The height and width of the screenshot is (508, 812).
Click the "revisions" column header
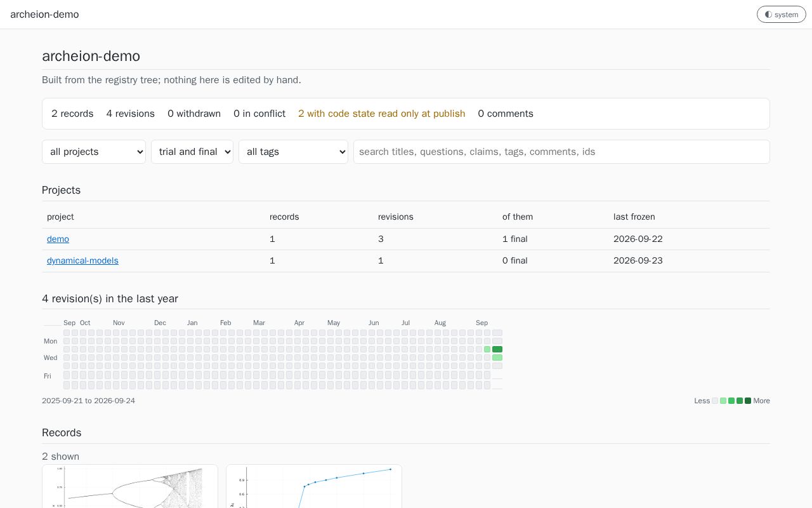coord(396,217)
